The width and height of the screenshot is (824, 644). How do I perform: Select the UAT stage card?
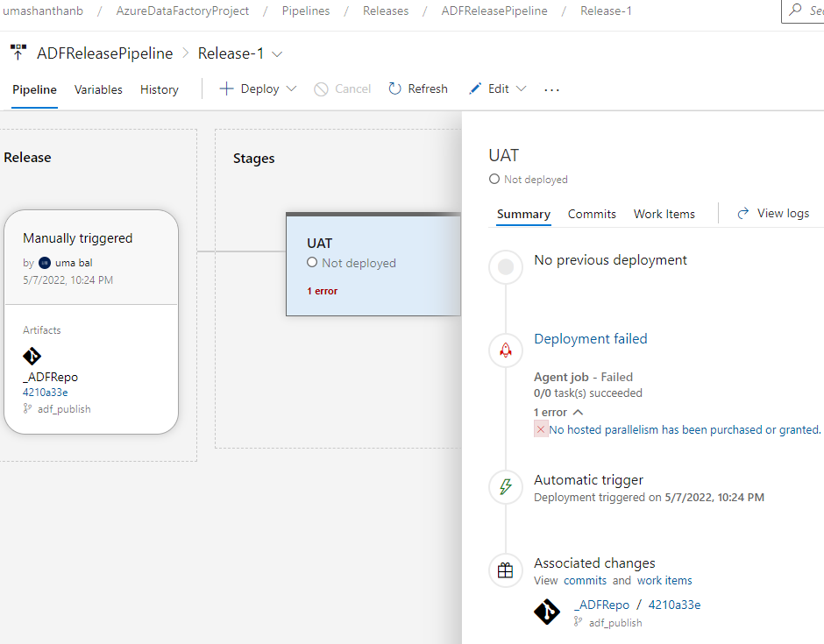[373, 265]
